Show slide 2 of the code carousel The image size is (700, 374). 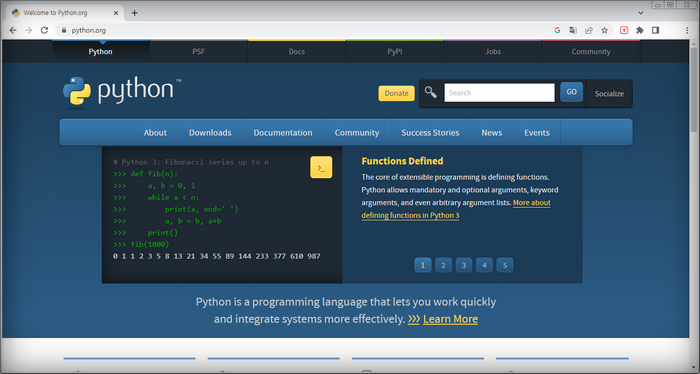click(x=443, y=265)
